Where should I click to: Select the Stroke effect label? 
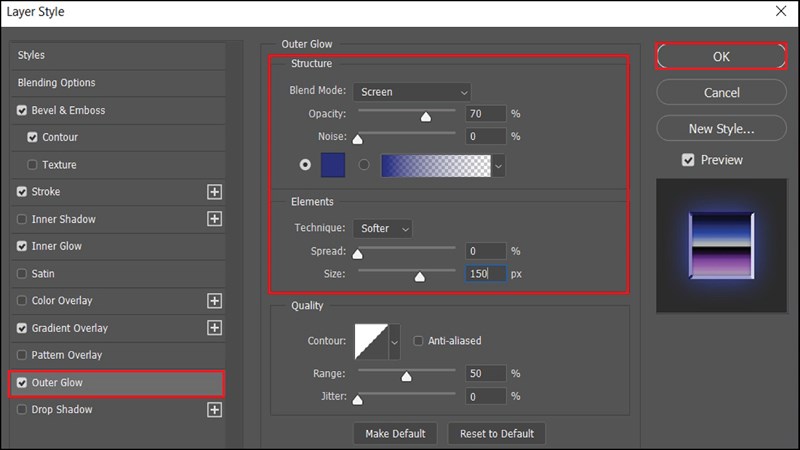point(46,192)
